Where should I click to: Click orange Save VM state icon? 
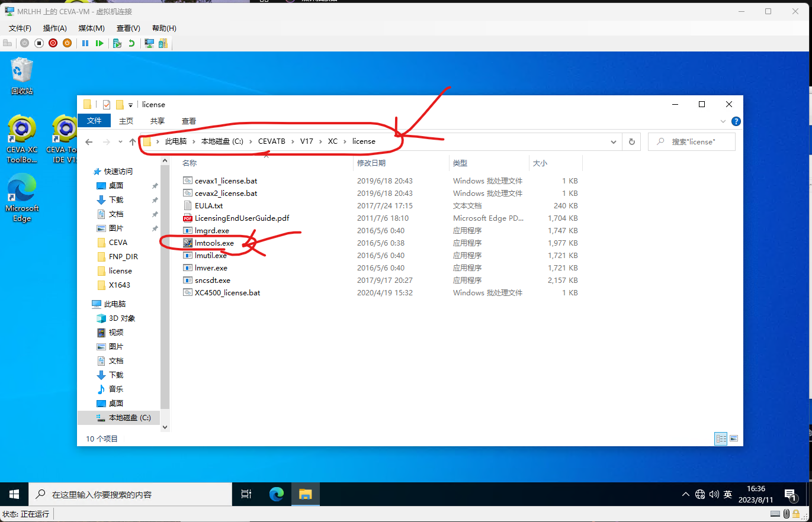click(x=67, y=43)
